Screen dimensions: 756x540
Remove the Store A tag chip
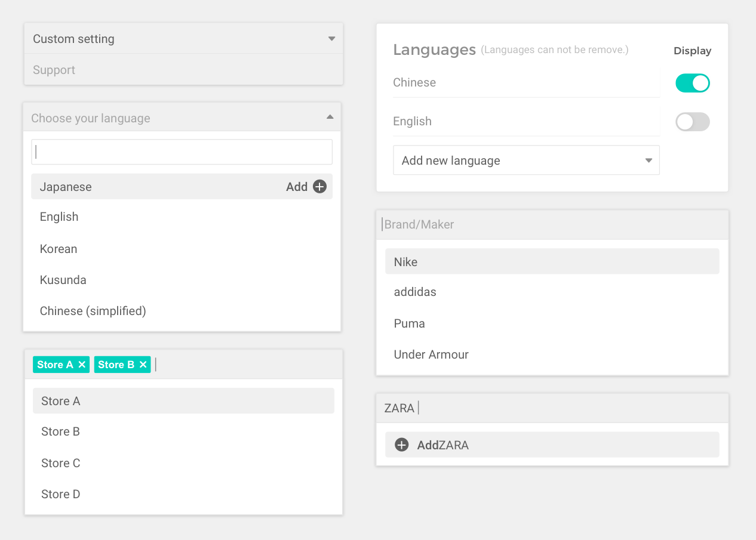click(x=82, y=365)
